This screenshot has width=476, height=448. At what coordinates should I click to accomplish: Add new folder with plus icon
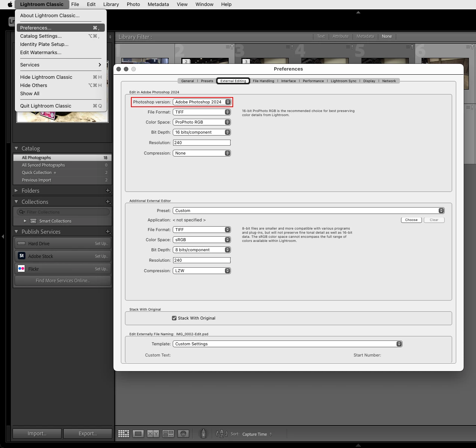tap(108, 190)
